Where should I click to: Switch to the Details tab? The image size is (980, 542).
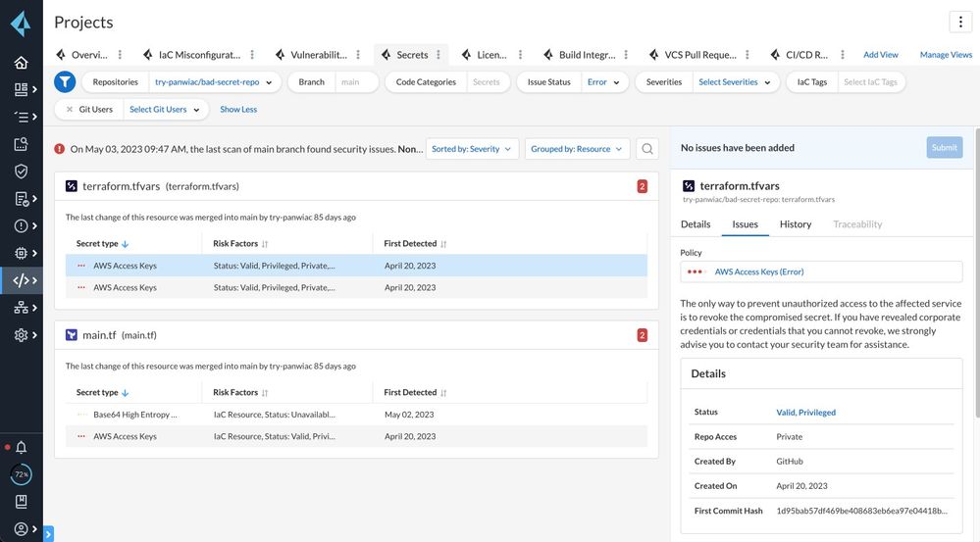(x=696, y=224)
